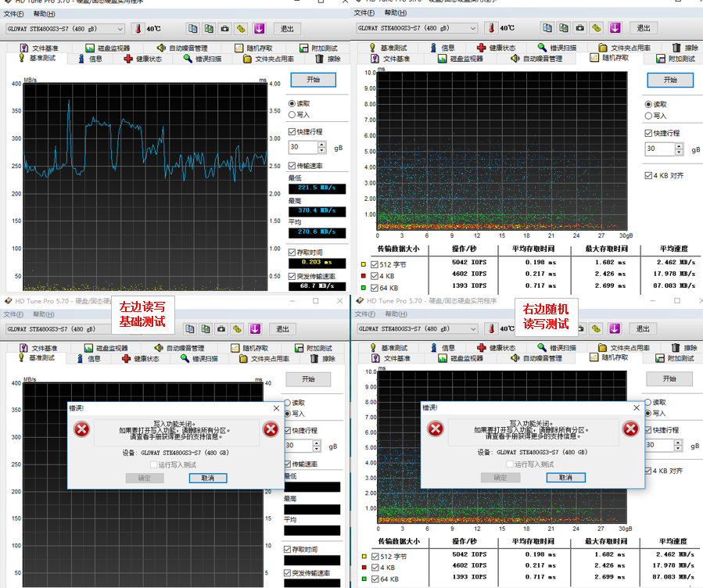
Task: Click 快捷行程 spinner arrows in top-left window
Action: click(x=321, y=147)
